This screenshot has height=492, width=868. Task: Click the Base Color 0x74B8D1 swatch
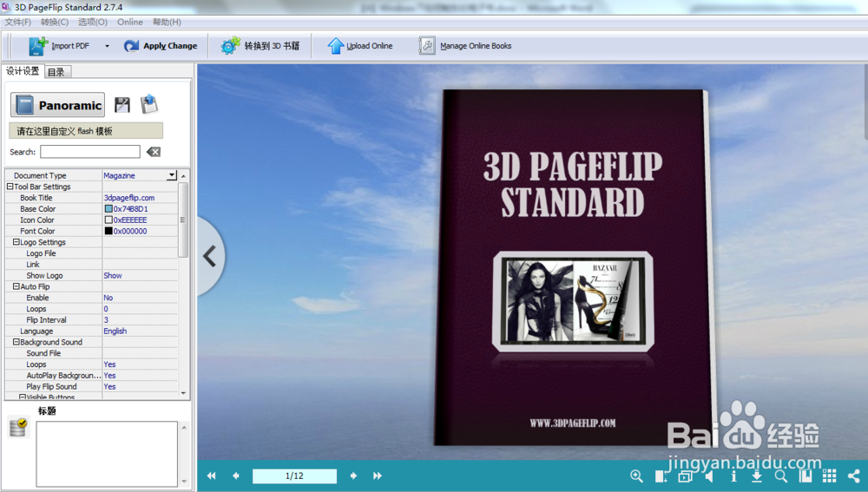point(108,208)
